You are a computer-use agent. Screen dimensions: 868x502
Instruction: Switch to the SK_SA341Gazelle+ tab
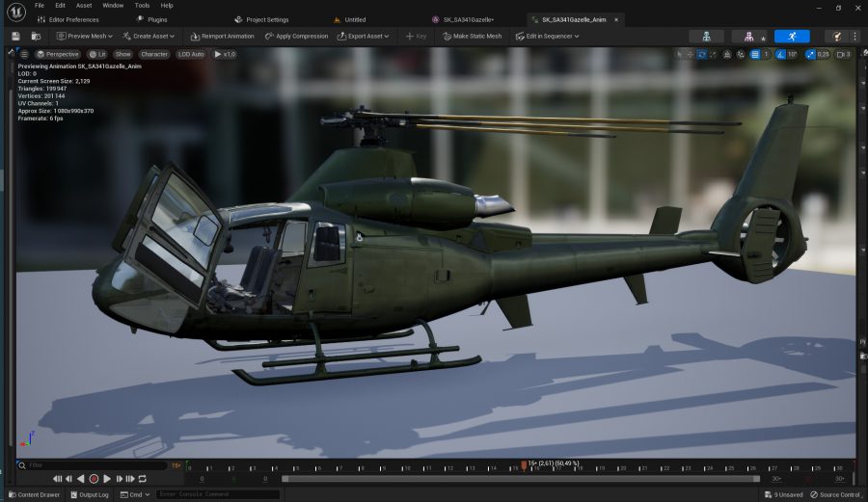[x=468, y=19]
